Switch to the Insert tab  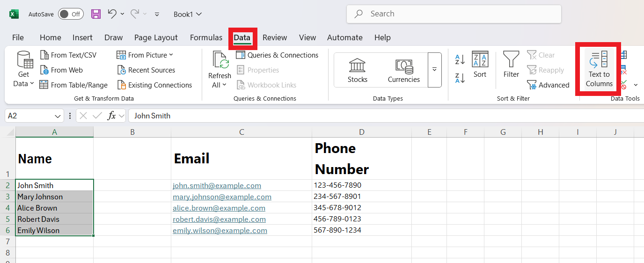(82, 37)
